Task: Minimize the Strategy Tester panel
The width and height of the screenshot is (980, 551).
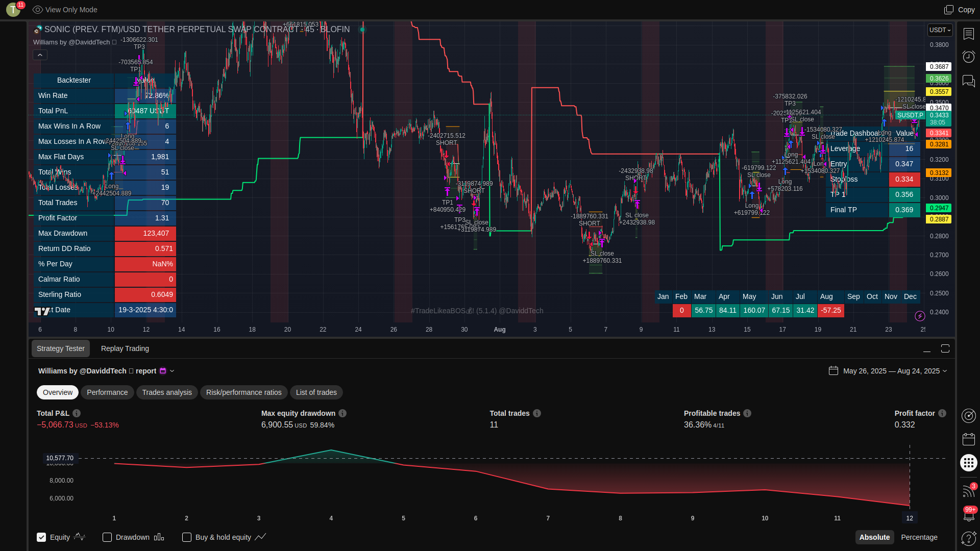Action: click(927, 349)
